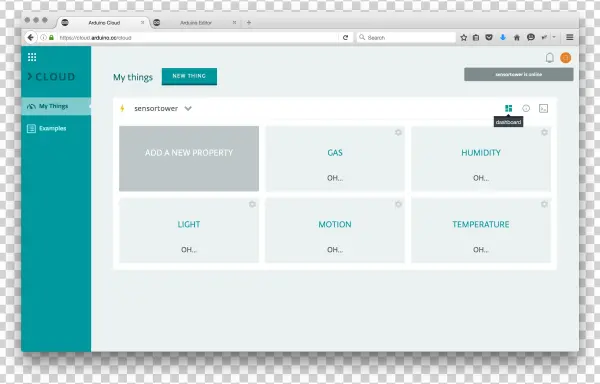
Task: Open the MOTION property card
Action: [335, 230]
